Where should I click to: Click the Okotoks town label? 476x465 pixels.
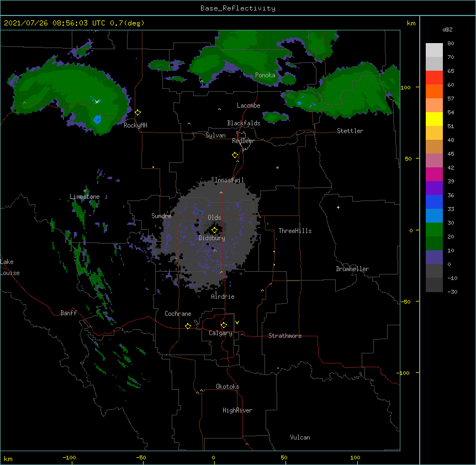[228, 387]
